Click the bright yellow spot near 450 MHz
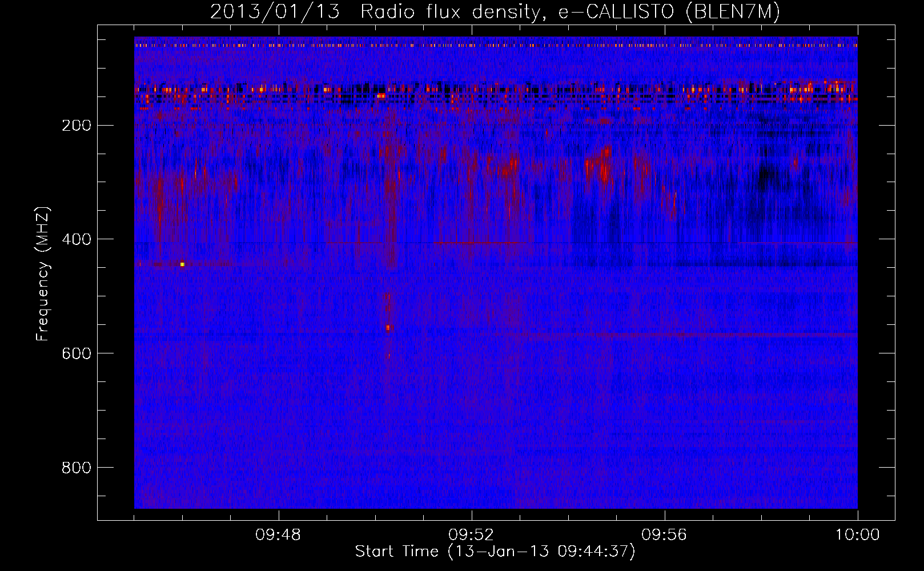924x571 pixels. pyautogui.click(x=182, y=264)
